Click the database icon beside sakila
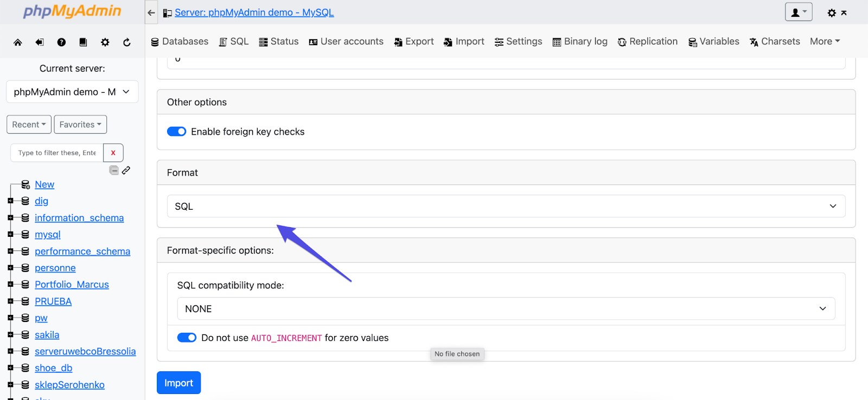 25,335
